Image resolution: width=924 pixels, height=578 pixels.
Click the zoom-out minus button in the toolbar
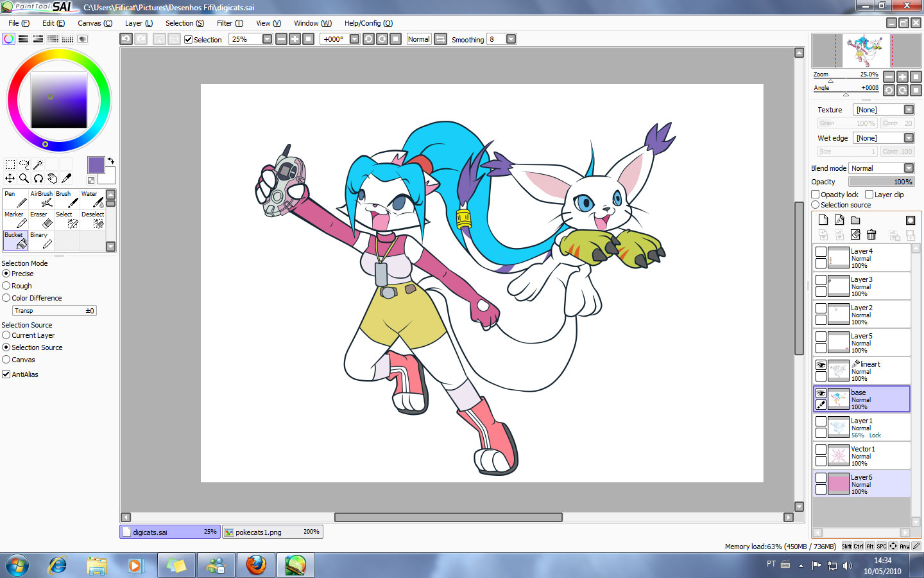click(x=281, y=39)
